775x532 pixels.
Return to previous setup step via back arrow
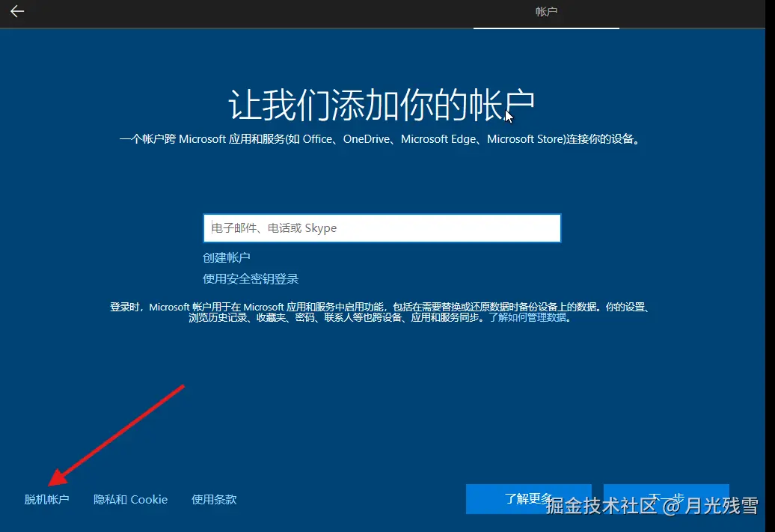[x=16, y=11]
